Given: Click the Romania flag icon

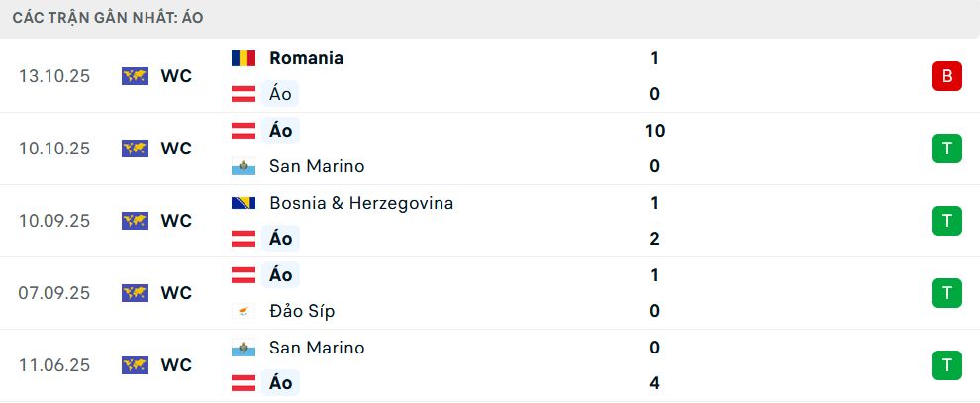Looking at the screenshot, I should click(x=244, y=58).
